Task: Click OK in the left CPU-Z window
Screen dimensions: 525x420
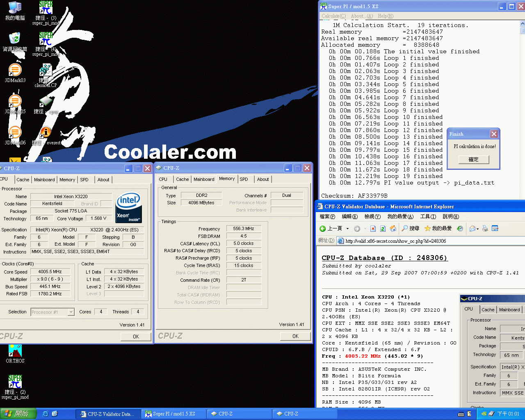Action: (136, 337)
